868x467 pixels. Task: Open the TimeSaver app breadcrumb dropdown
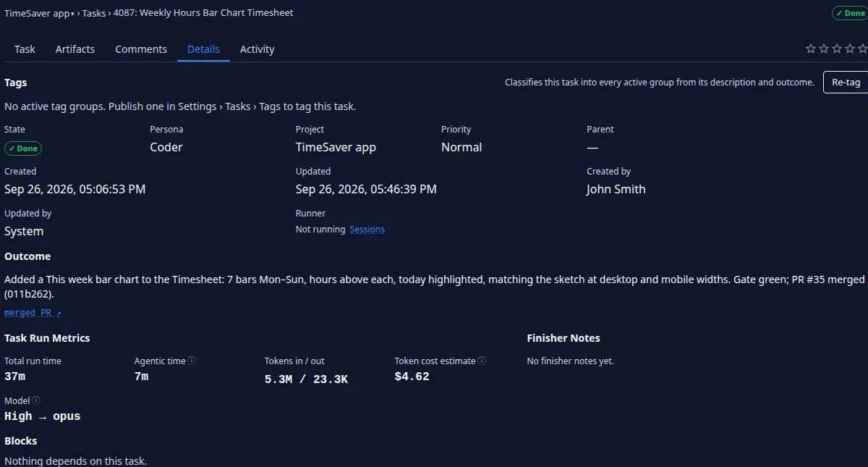[40, 13]
